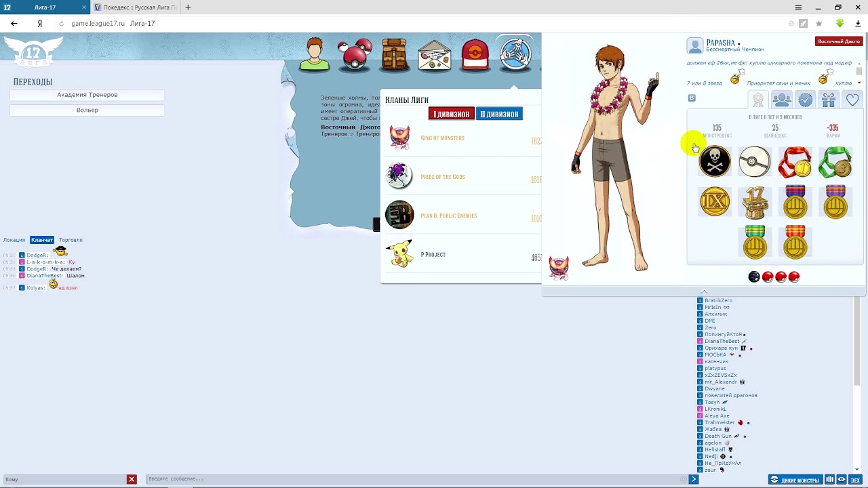Select the II Дивизион tab

pos(499,114)
